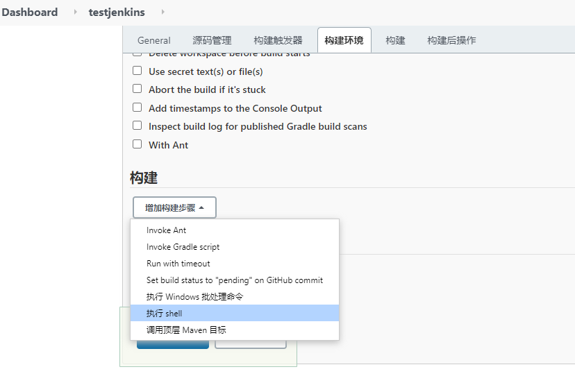575x392 pixels.
Task: Select 执行 shell build step
Action: pyautogui.click(x=235, y=313)
